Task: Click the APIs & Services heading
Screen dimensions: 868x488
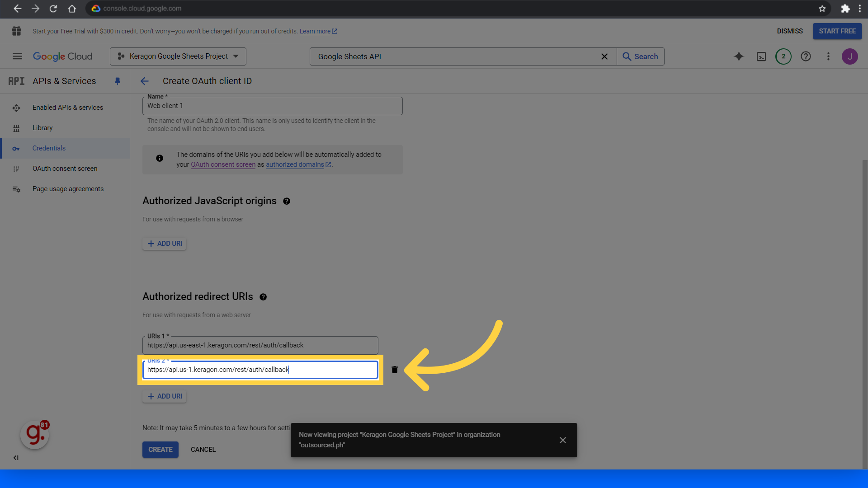Action: 64,81
